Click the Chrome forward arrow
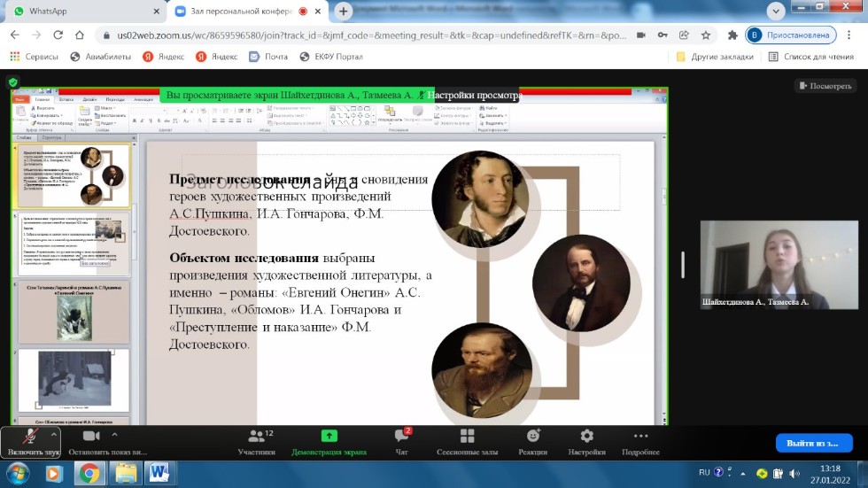 click(36, 35)
